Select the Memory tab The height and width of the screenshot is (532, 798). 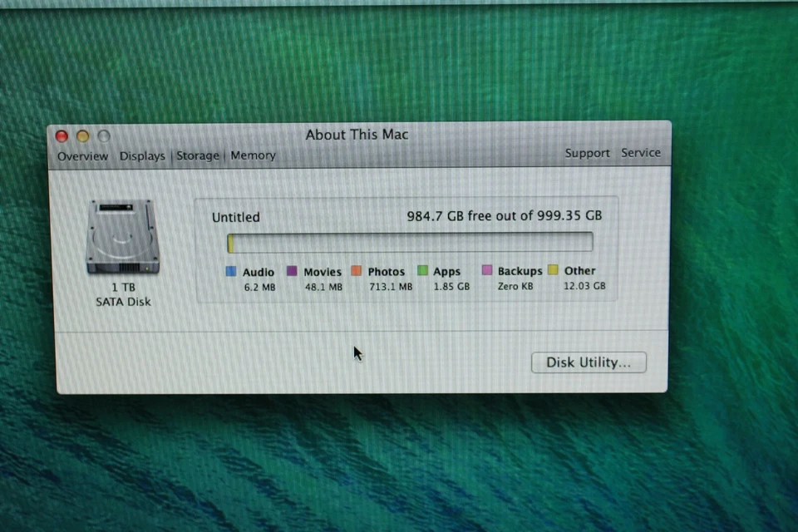click(x=253, y=155)
